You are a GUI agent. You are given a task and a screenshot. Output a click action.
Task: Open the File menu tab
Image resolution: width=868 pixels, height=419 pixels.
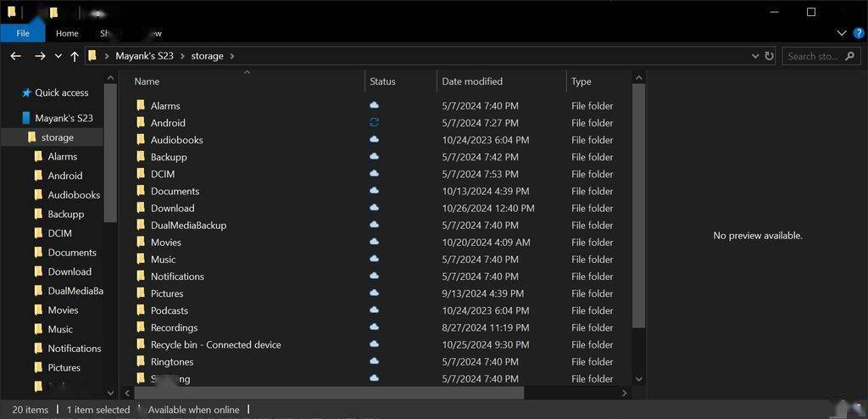pos(23,33)
